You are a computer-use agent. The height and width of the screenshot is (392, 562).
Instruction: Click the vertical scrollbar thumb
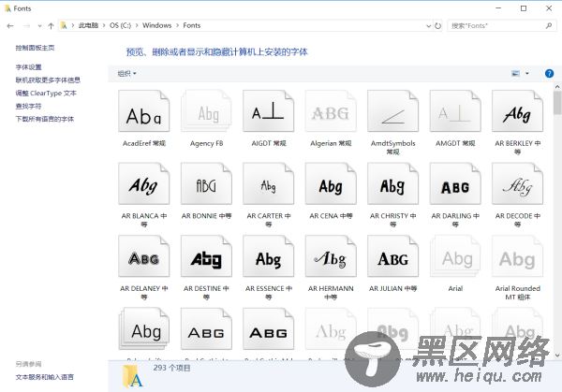click(557, 103)
